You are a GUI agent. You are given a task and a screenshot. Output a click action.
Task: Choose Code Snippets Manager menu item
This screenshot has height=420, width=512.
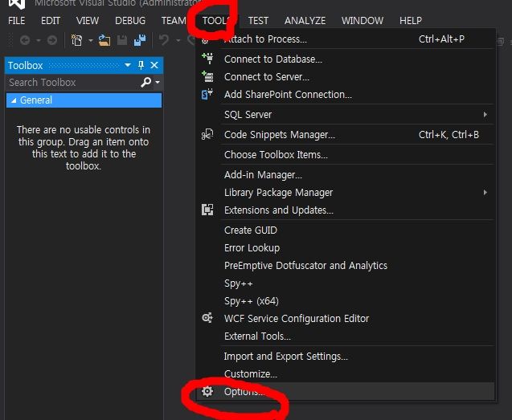point(346,135)
